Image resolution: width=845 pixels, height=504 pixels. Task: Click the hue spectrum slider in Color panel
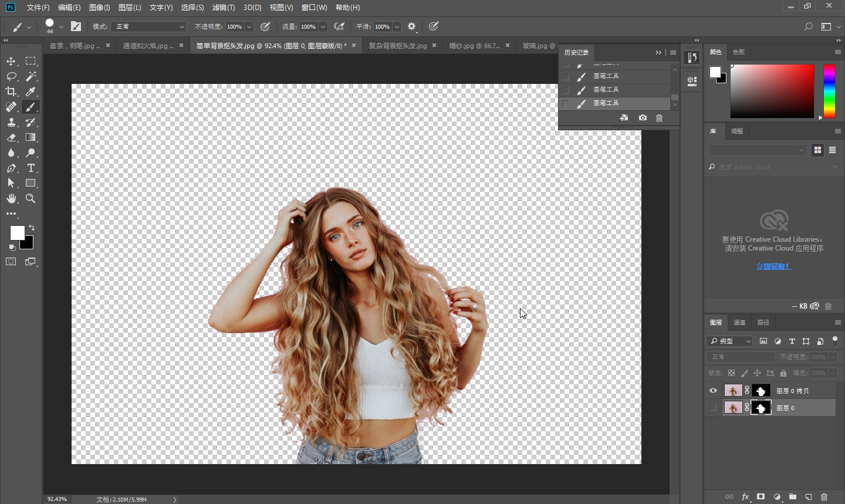tap(829, 91)
